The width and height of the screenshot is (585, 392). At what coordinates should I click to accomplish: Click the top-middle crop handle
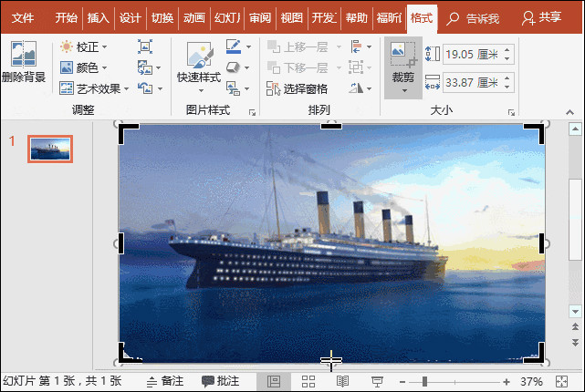pos(331,126)
